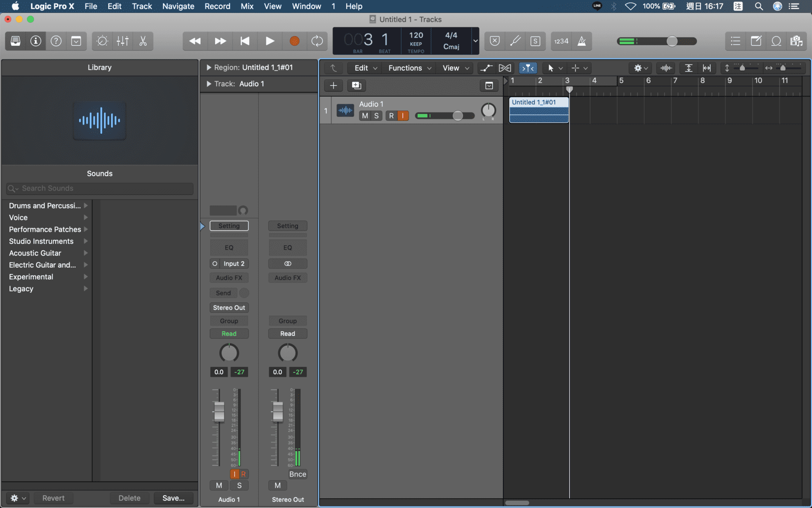Open Navigate menu
Screen dimensions: 812x508
pos(178,6)
